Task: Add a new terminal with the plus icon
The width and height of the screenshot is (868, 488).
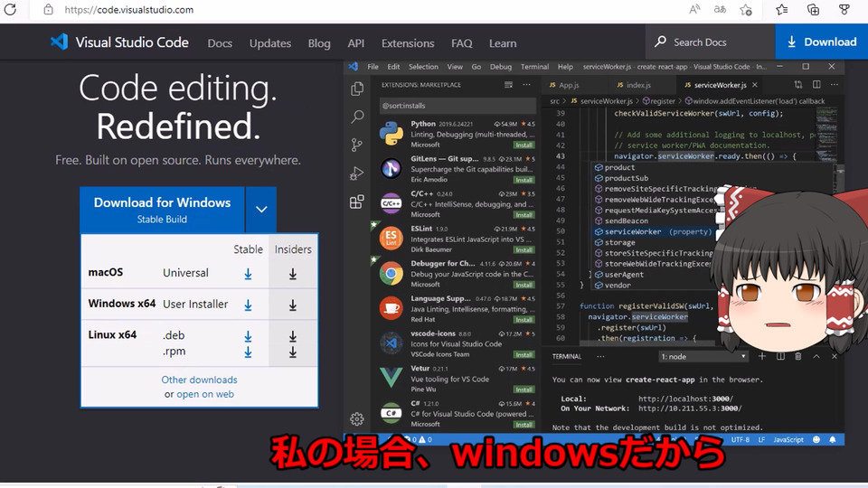Action: [761, 356]
